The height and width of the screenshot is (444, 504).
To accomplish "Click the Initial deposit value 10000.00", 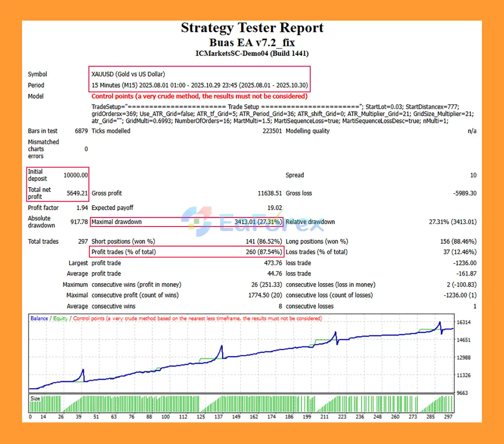I will [76, 175].
